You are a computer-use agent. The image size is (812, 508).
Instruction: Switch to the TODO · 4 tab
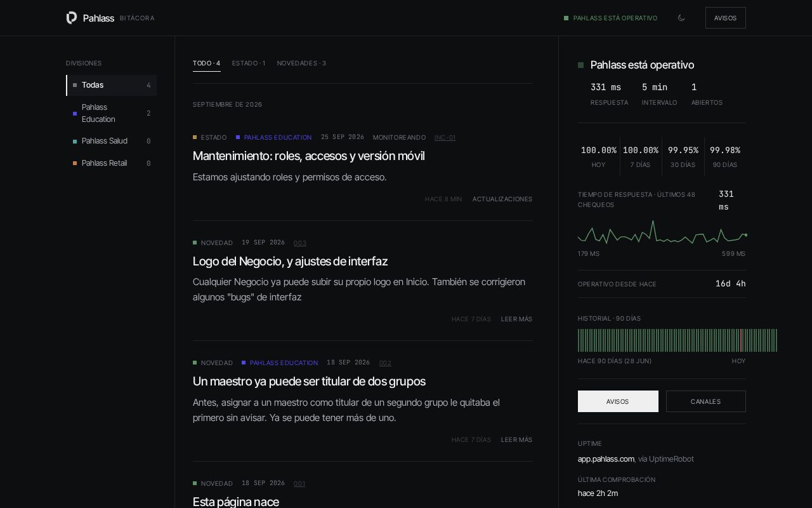[x=207, y=63]
